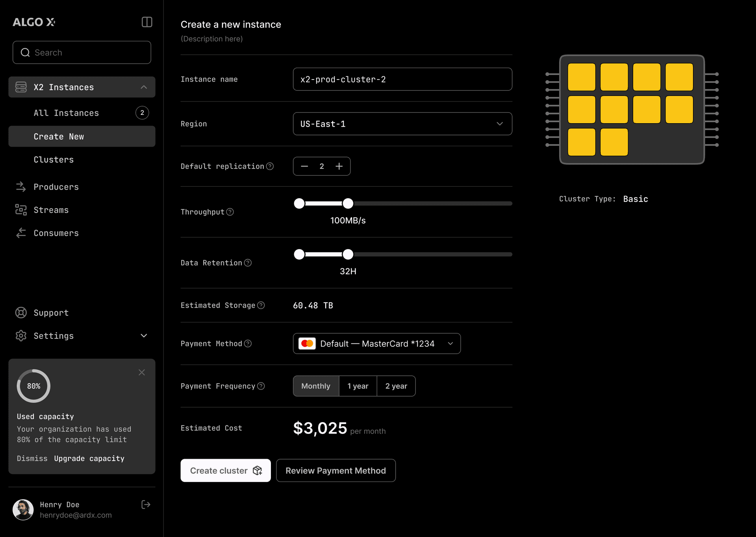
Task: Click the sign-out icon beside Henry Doe
Action: coord(145,505)
